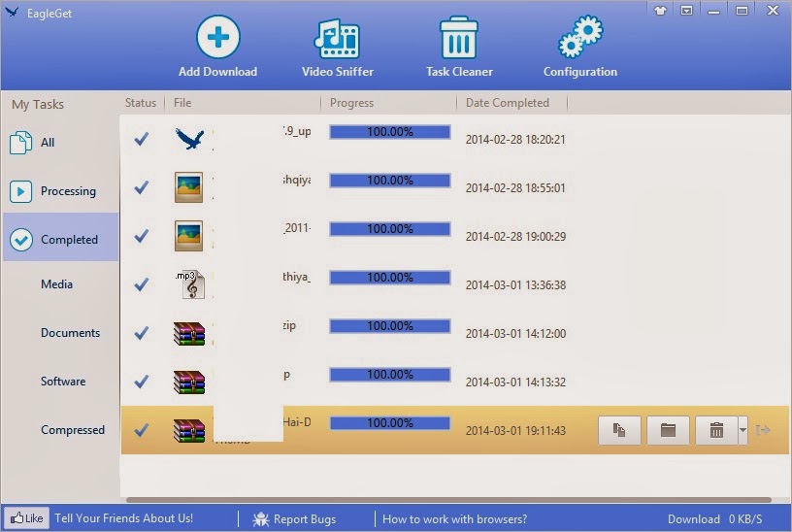Sort by Status column header
Image resolution: width=792 pixels, height=532 pixels.
141,103
